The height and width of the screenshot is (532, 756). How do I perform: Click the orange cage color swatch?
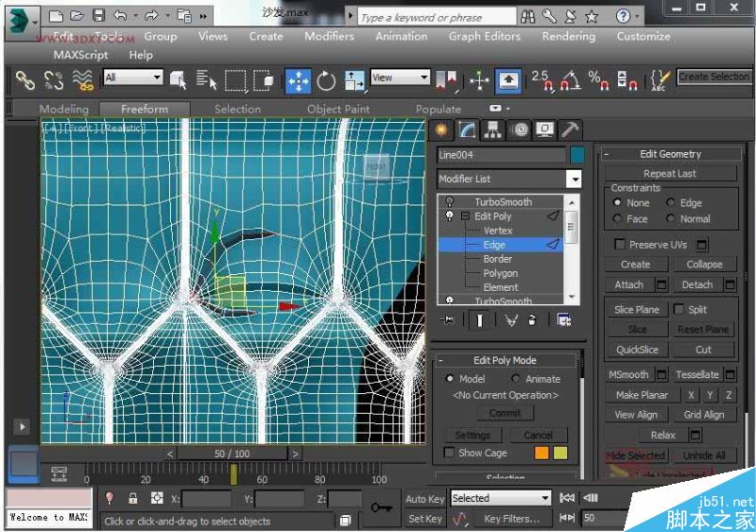click(x=541, y=453)
